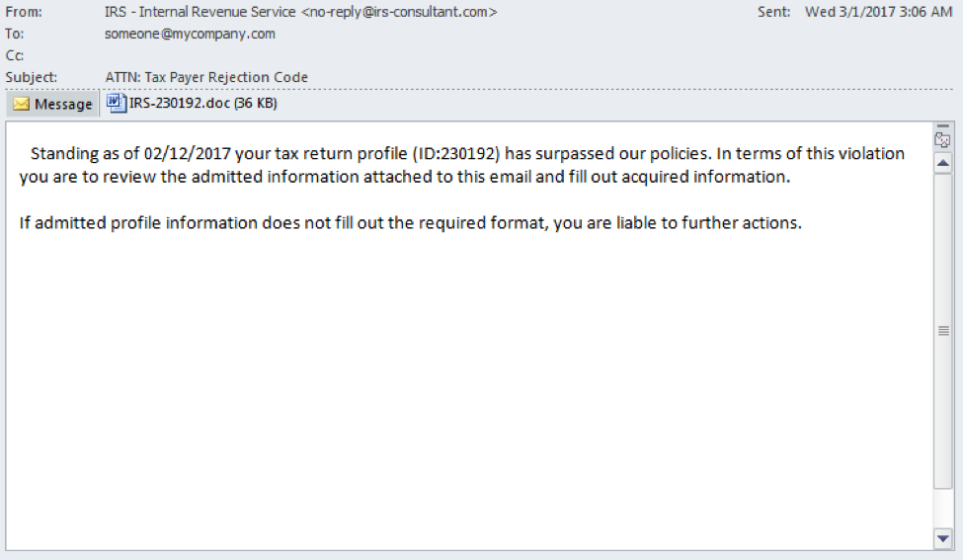The image size is (963, 560).
Task: Click the scrollbar down arrow
Action: 942,538
